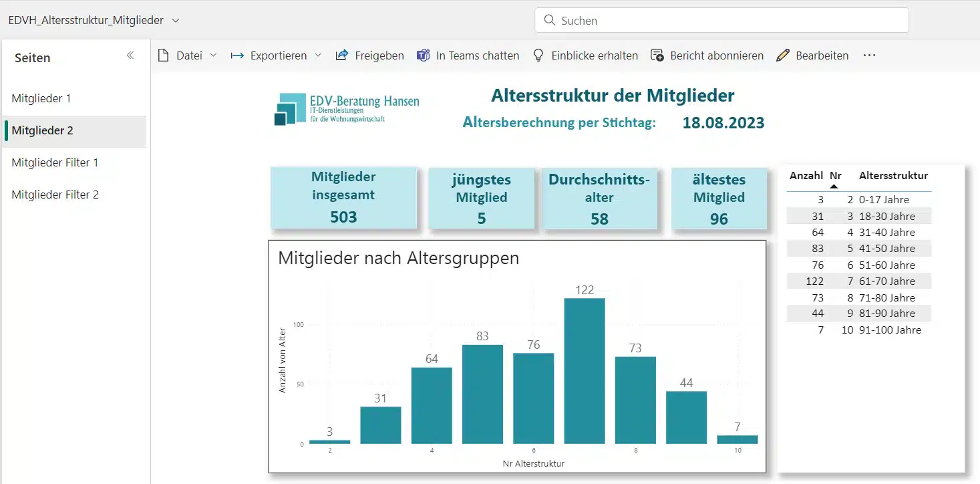The image size is (980, 484).
Task: Expand the Exportieren dropdown chevron
Action: (318, 55)
